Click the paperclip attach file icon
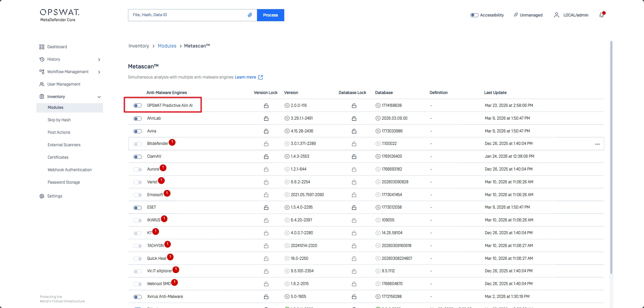The height and width of the screenshot is (308, 644). click(x=250, y=15)
